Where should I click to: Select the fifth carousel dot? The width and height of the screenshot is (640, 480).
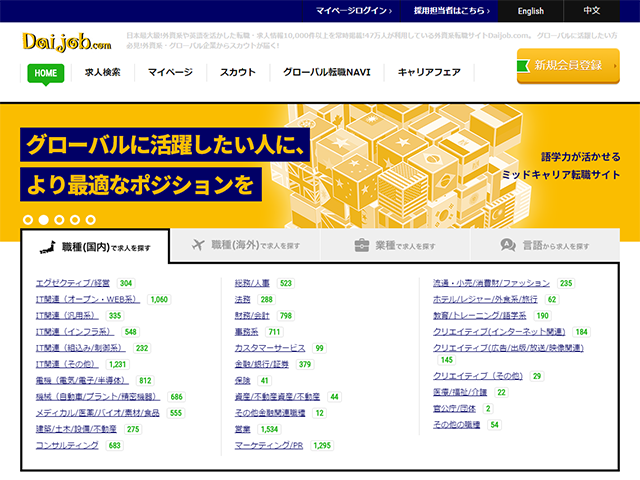pyautogui.click(x=91, y=220)
